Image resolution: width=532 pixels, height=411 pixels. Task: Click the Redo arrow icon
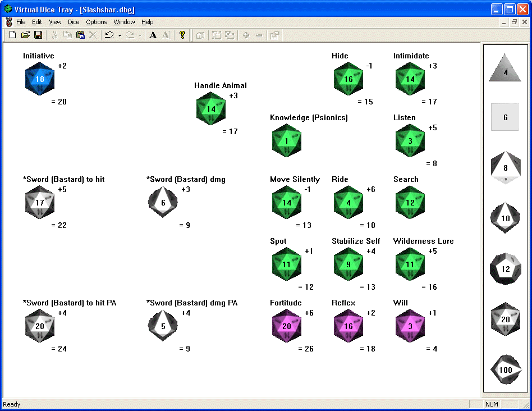point(130,35)
